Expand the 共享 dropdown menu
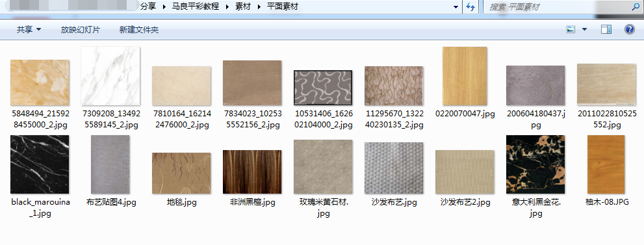The image size is (644, 245). [29, 29]
